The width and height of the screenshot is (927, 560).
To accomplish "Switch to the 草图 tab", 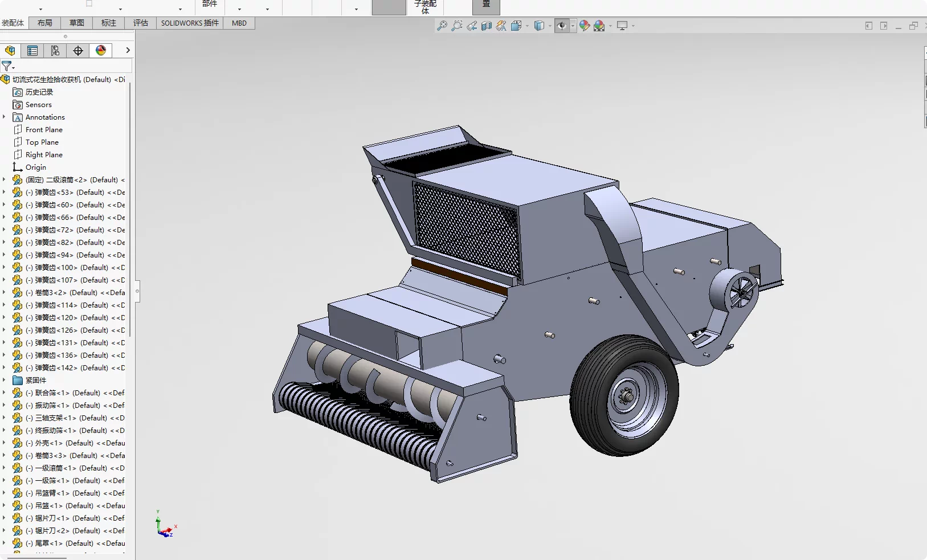I will [77, 23].
